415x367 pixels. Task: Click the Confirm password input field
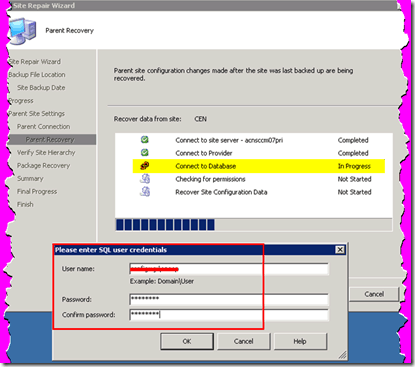click(x=229, y=315)
